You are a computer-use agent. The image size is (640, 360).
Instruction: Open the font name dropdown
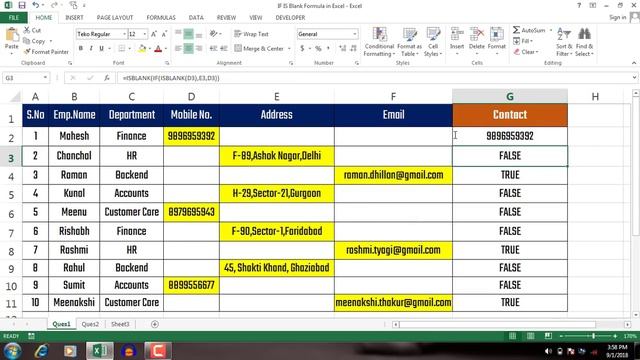click(x=124, y=34)
